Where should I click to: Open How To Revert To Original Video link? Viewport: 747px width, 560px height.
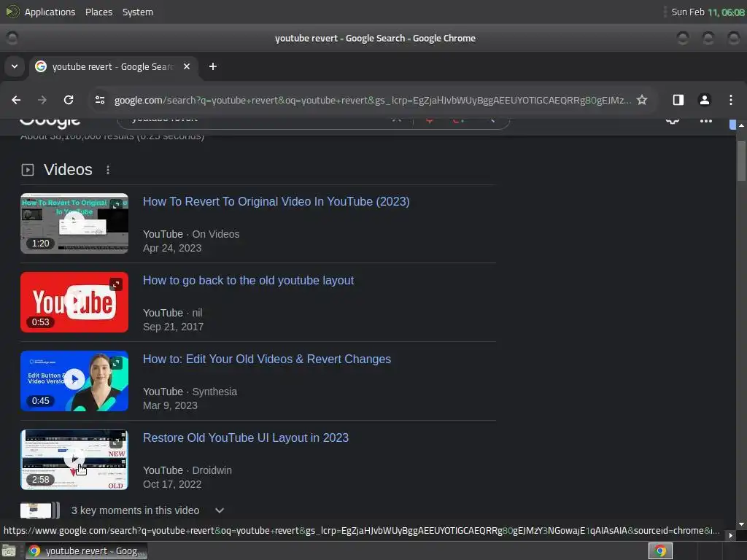point(276,201)
